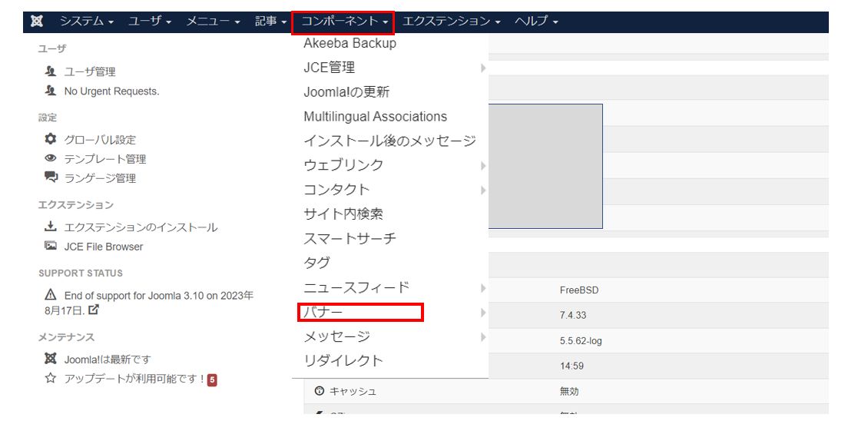This screenshot has height=434, width=868.
Task: Open グローバル設定 link
Action: pyautogui.click(x=100, y=140)
